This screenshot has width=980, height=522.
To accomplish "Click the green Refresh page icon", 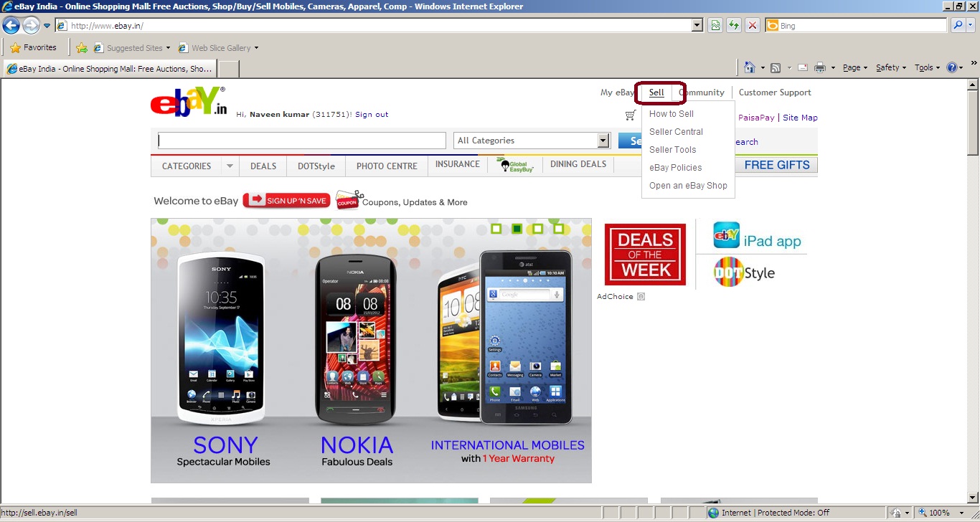I will coord(734,26).
